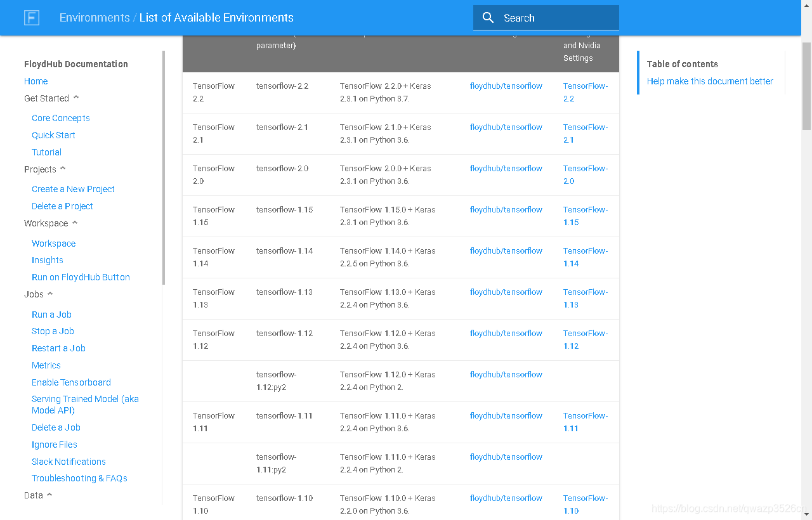Open floydhub/tensorflow link in TensorFlow 2.0 row

point(506,168)
